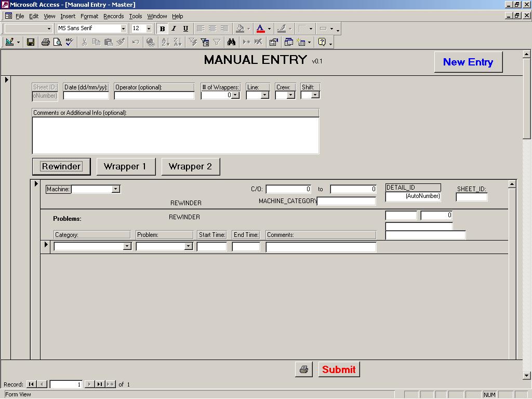Viewport: 532px width, 399px height.
Task: Open Print Preview from the toolbar
Action: click(x=58, y=42)
